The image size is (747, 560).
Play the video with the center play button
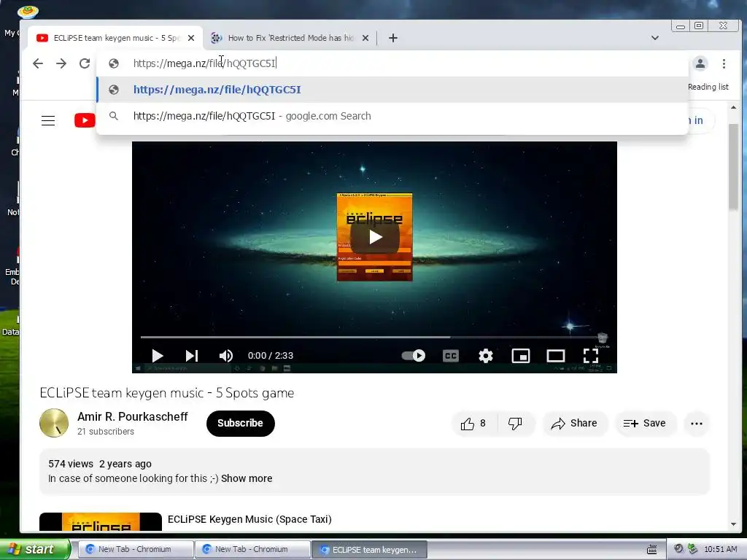pyautogui.click(x=374, y=237)
